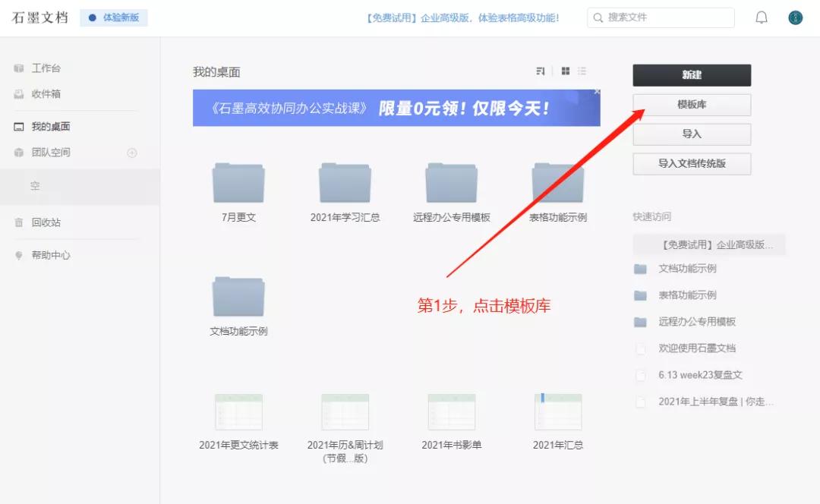Switch to grid view
The width and height of the screenshot is (820, 504).
(x=564, y=71)
